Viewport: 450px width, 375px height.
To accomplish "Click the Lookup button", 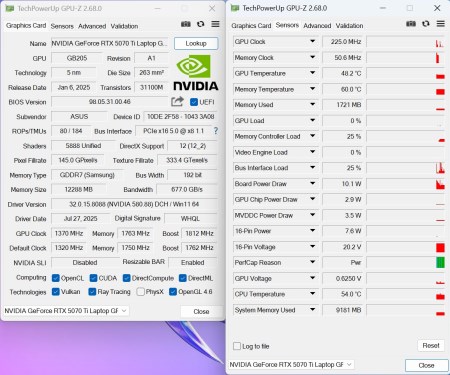I will 196,43.
